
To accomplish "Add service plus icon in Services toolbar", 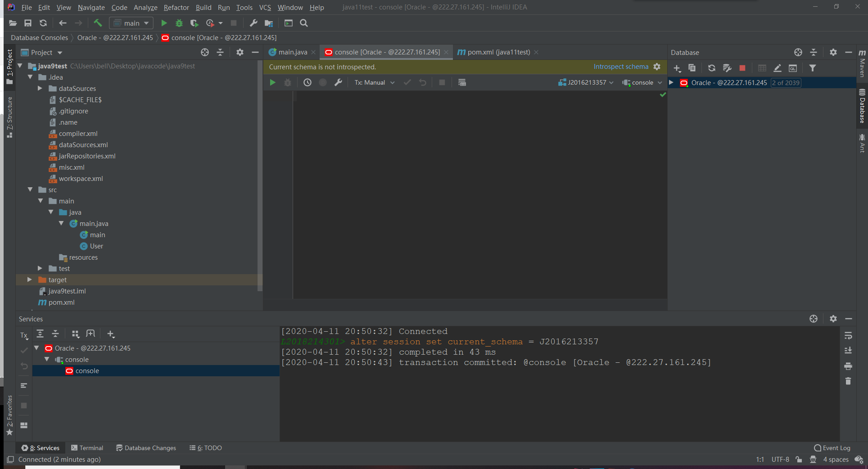I will tap(111, 334).
